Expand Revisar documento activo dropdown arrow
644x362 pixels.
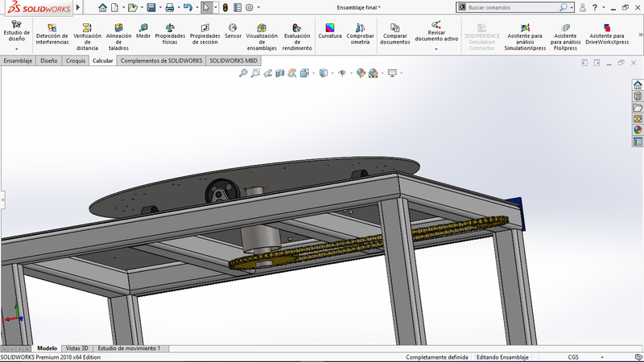tap(436, 49)
